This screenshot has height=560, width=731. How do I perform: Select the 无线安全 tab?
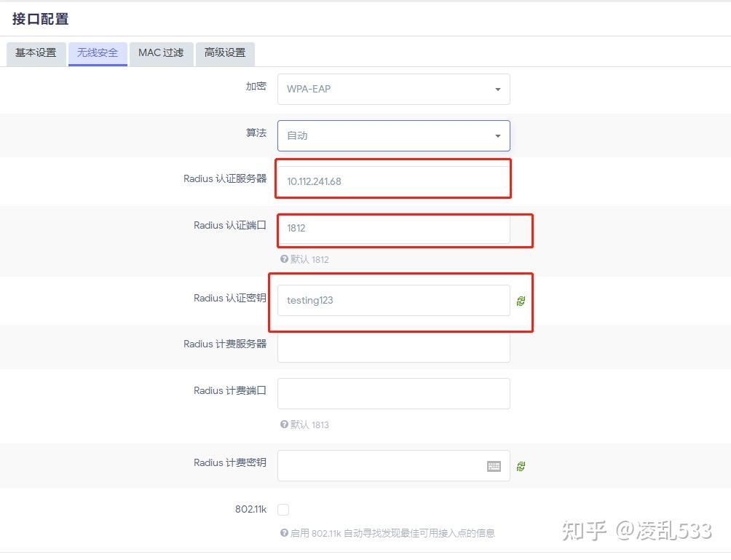pos(98,53)
